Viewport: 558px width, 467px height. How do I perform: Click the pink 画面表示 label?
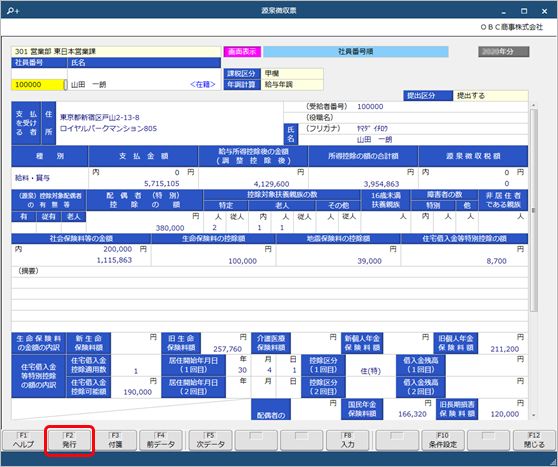242,52
